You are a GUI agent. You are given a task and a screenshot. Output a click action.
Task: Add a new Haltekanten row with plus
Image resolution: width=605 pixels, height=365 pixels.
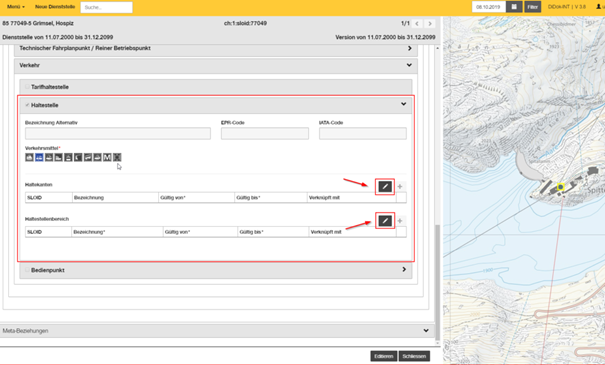[x=400, y=187]
